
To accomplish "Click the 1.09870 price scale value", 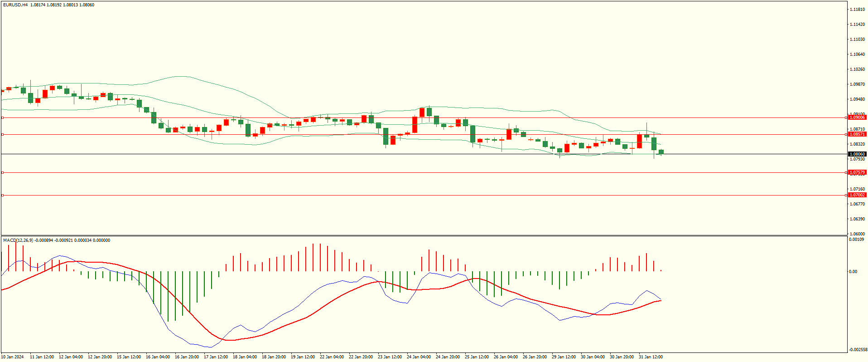I will tap(857, 84).
